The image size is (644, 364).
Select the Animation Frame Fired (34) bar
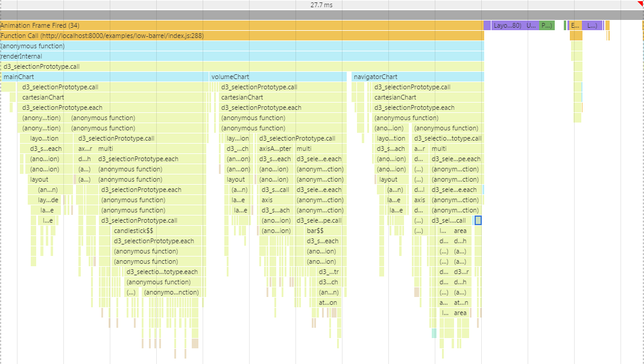pyautogui.click(x=242, y=25)
